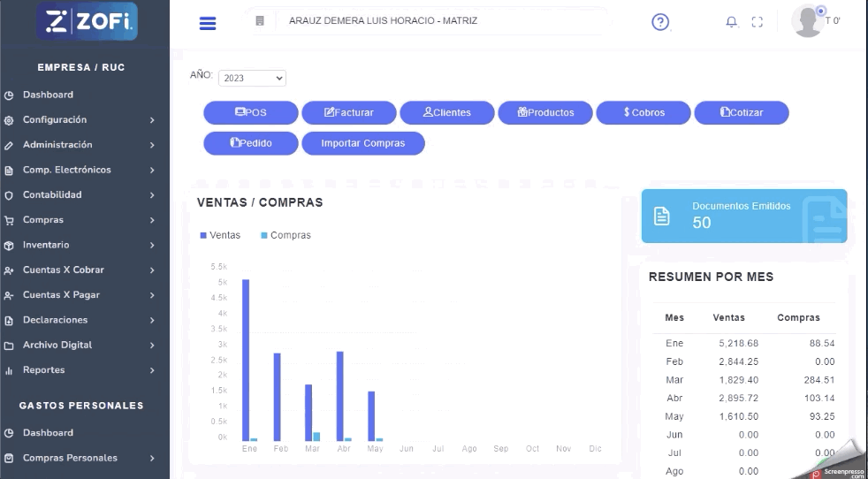Image resolution: width=868 pixels, height=479 pixels.
Task: Toggle the fullscreen icon
Action: (757, 23)
